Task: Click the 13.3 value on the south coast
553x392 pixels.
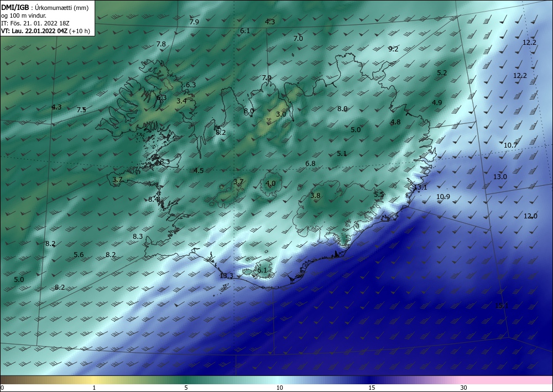Action: pos(226,276)
